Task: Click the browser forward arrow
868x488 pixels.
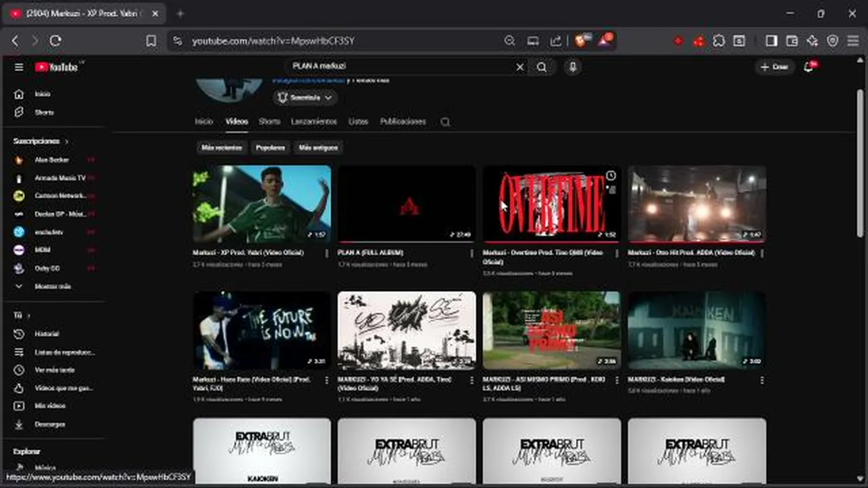Action: (35, 41)
